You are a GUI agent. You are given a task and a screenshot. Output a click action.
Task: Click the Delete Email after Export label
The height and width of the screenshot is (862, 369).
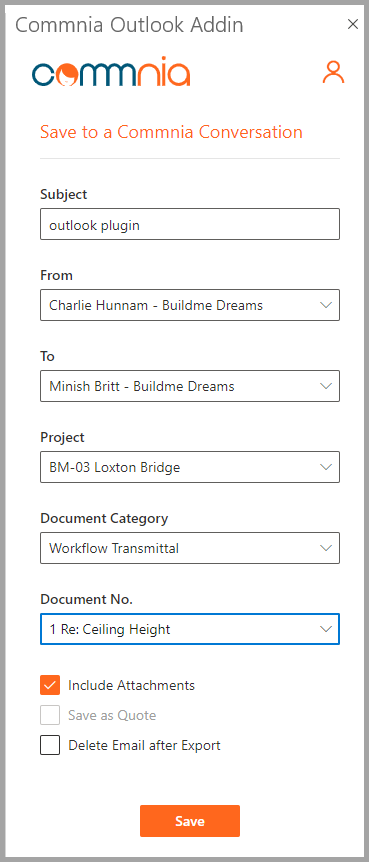coord(144,745)
